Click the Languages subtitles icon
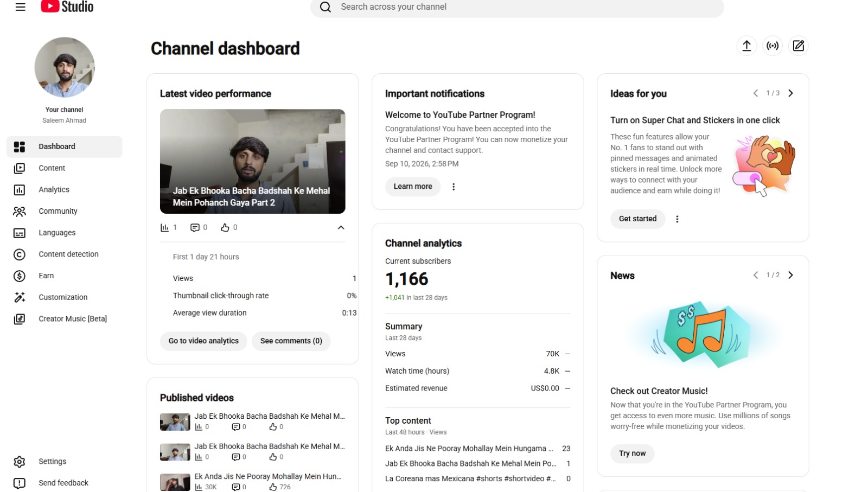The width and height of the screenshot is (868, 492). pyautogui.click(x=20, y=233)
